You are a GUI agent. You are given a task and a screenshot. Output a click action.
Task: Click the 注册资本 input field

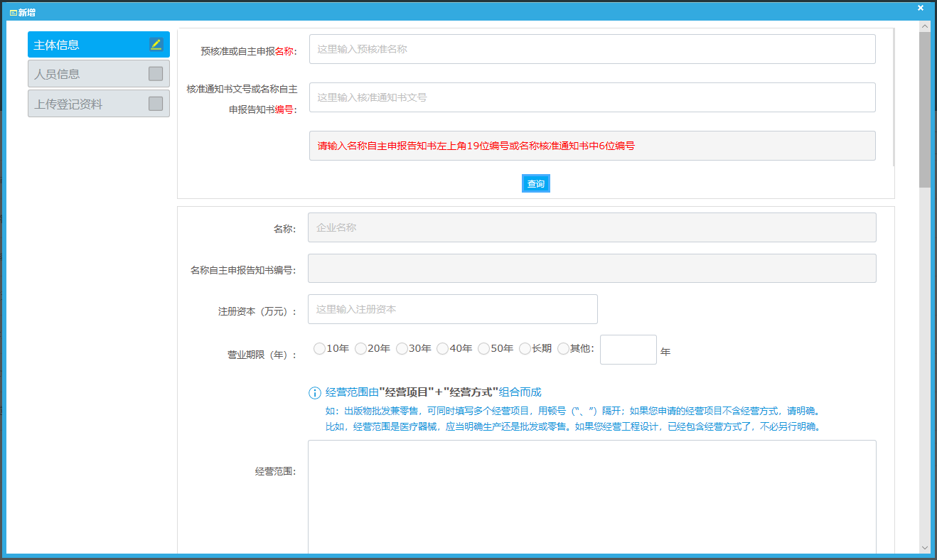pos(452,309)
